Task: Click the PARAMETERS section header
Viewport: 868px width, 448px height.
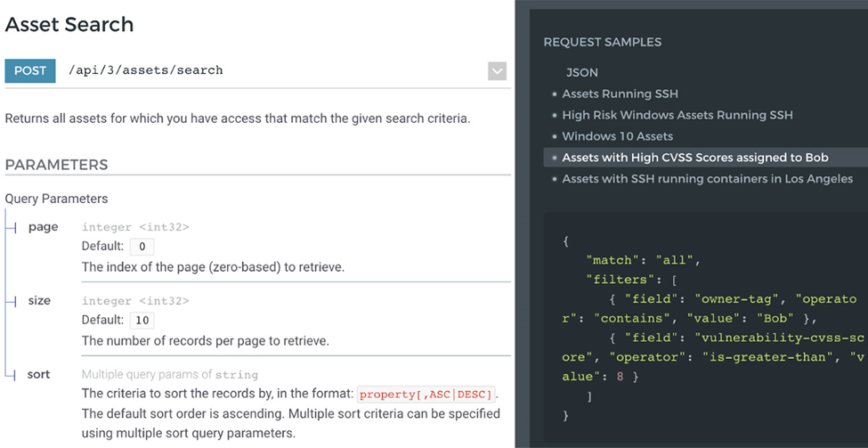Action: coord(56,165)
